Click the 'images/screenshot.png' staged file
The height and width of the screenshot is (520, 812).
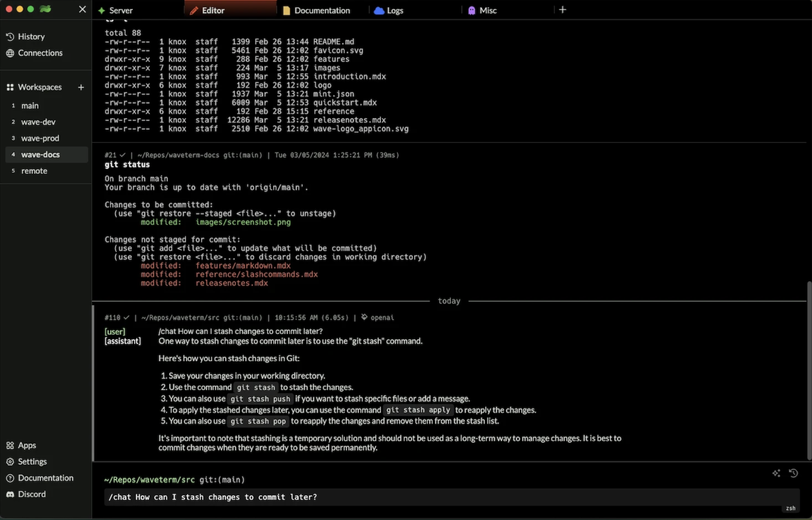point(243,222)
